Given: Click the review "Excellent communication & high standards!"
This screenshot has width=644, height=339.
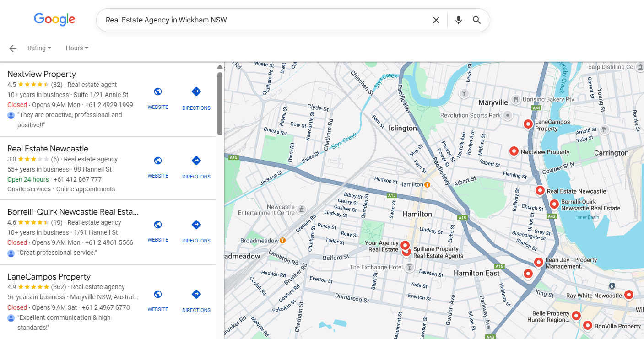Looking at the screenshot, I should click(64, 323).
